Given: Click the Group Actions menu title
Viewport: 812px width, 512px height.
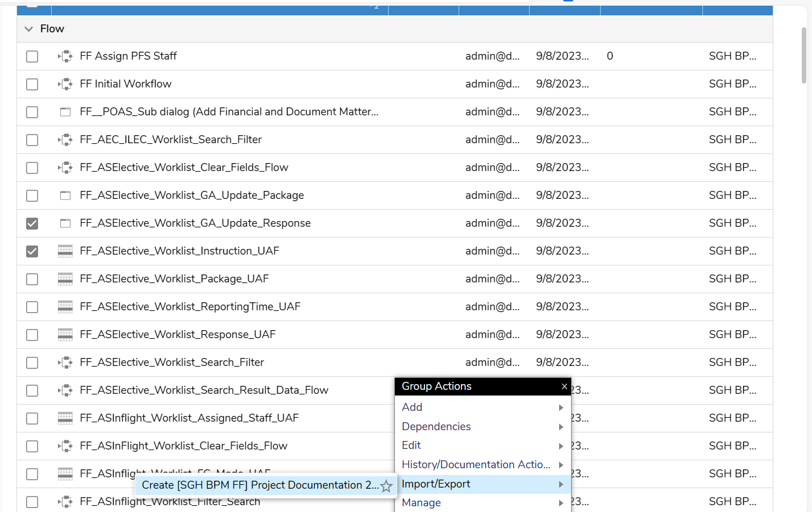Looking at the screenshot, I should click(x=436, y=386).
